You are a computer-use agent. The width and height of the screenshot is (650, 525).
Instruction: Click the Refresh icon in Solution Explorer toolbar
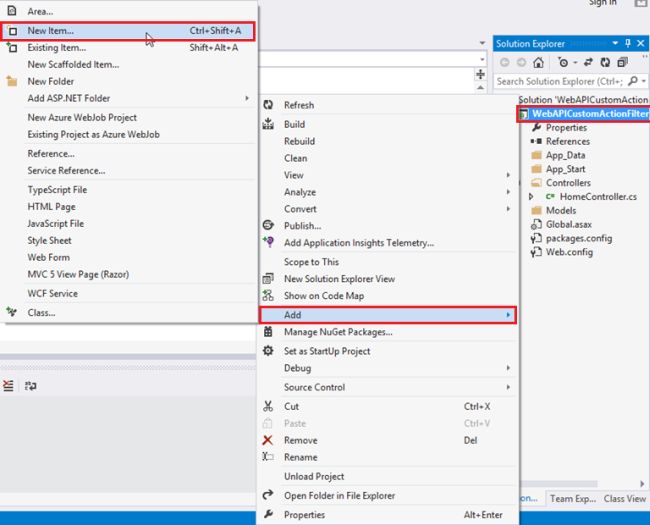click(x=605, y=63)
